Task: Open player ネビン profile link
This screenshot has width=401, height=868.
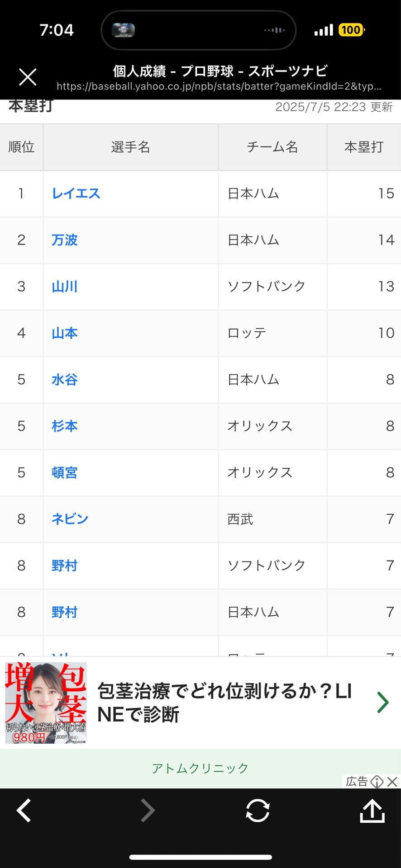Action: [x=70, y=519]
